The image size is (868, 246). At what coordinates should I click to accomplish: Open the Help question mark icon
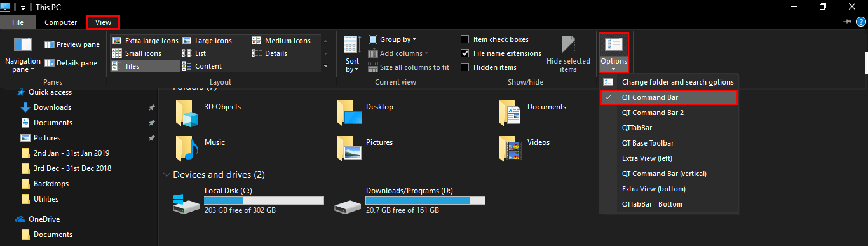860,22
